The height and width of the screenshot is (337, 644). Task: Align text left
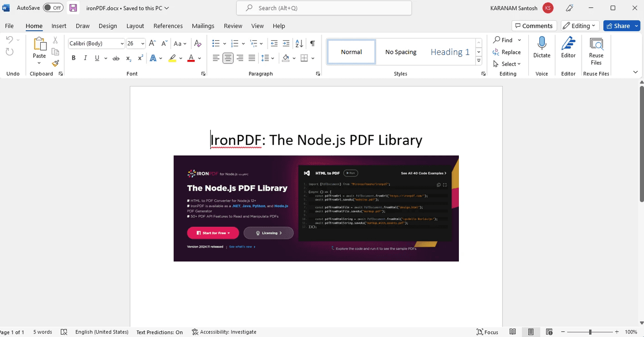coord(216,58)
